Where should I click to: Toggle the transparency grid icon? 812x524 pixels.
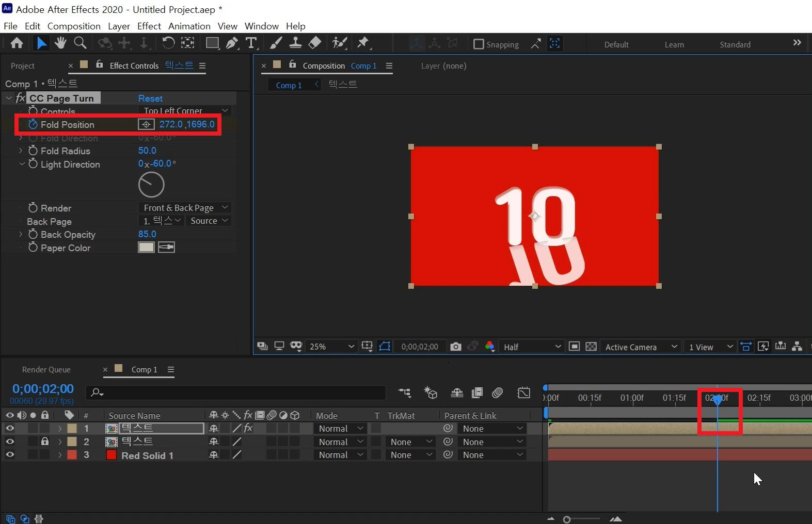tap(591, 347)
